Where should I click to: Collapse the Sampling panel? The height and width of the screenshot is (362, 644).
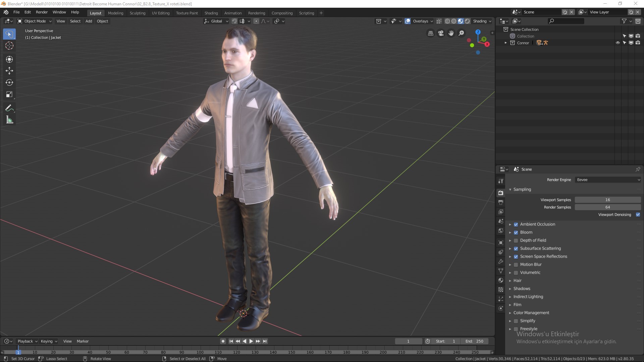[x=510, y=190]
